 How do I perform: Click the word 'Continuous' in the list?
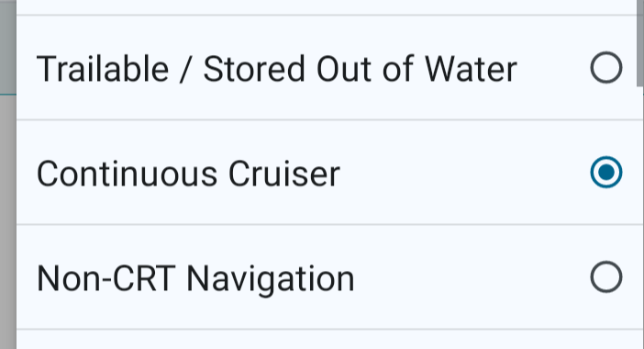[127, 174]
